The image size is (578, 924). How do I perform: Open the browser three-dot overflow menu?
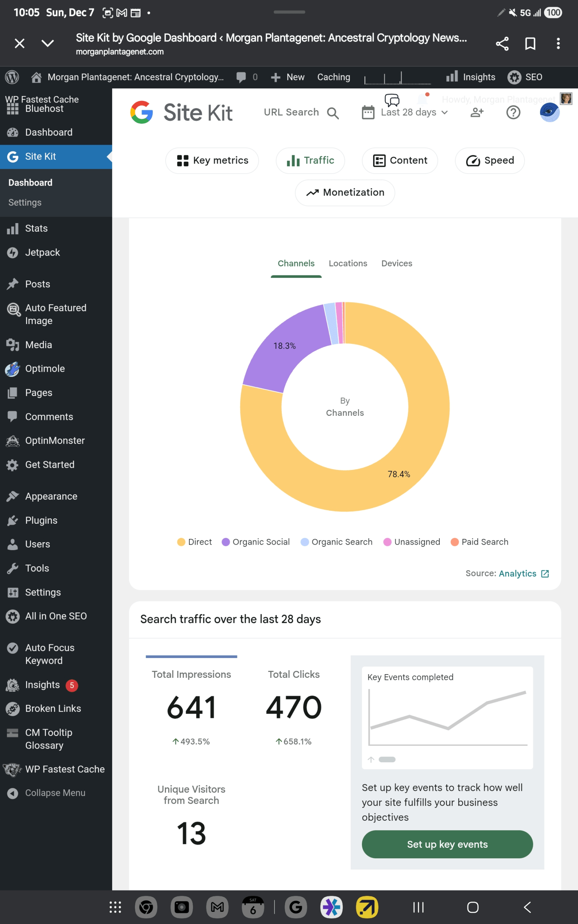558,44
